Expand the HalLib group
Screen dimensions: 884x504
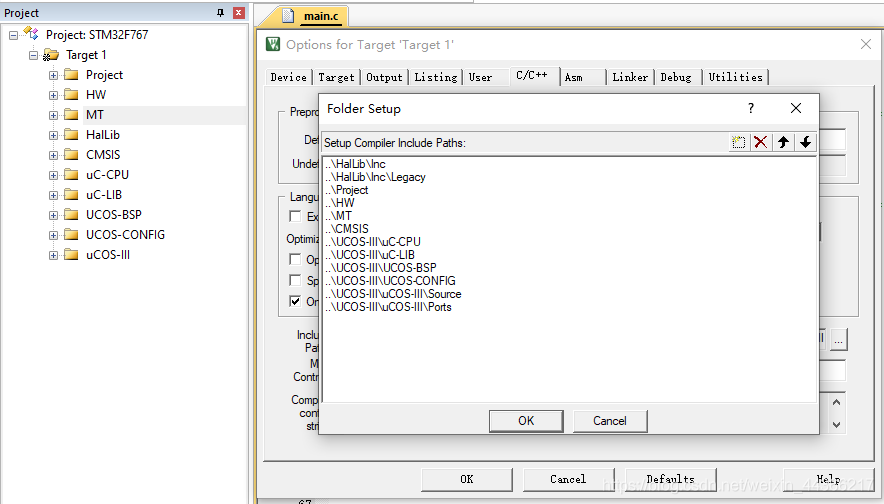[54, 135]
